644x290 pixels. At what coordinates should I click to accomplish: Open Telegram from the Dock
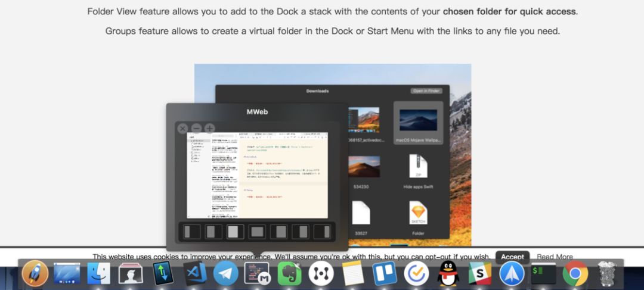(x=226, y=274)
